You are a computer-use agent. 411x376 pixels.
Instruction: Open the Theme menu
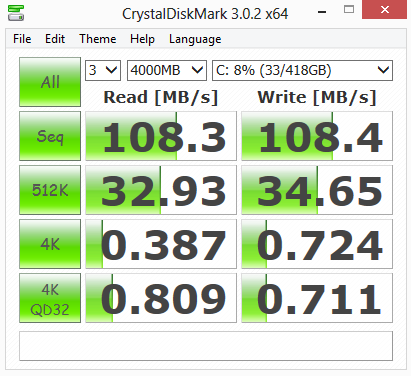pos(98,39)
